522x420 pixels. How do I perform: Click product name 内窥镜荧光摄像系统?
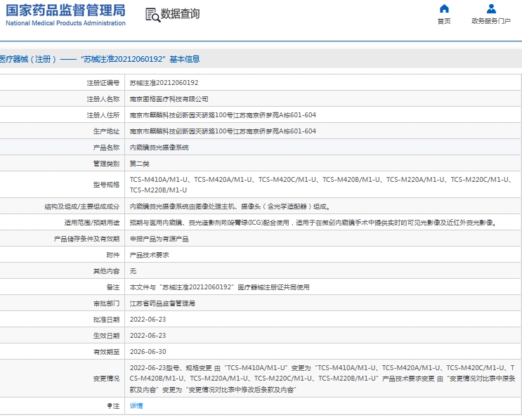coord(159,147)
